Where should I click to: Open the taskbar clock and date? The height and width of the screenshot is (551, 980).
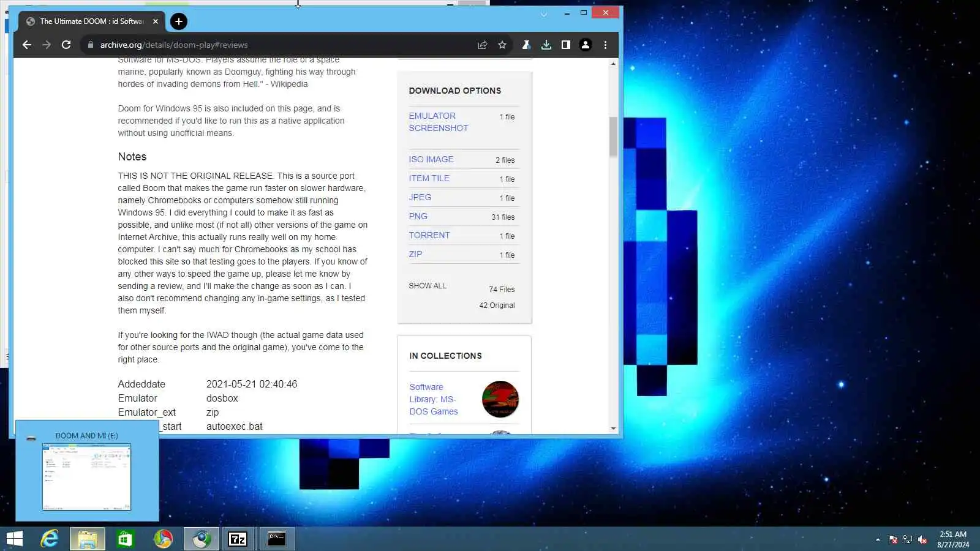953,539
